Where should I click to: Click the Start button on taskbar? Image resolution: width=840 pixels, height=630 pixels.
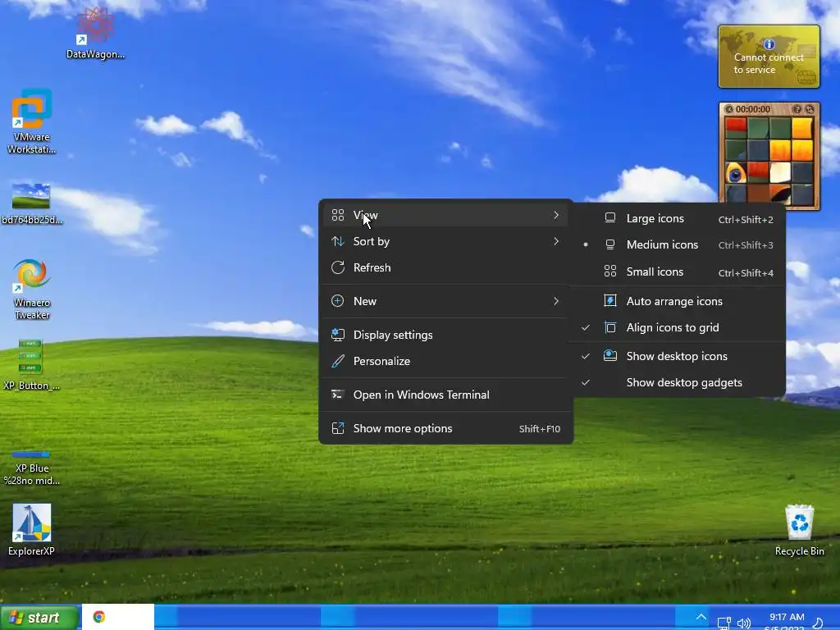point(39,618)
